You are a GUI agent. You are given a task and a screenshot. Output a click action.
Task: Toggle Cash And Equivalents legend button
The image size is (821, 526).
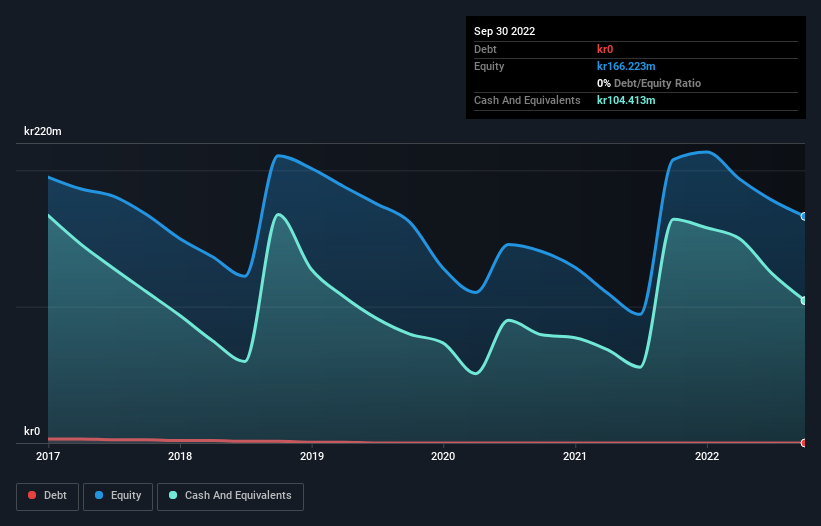(230, 496)
